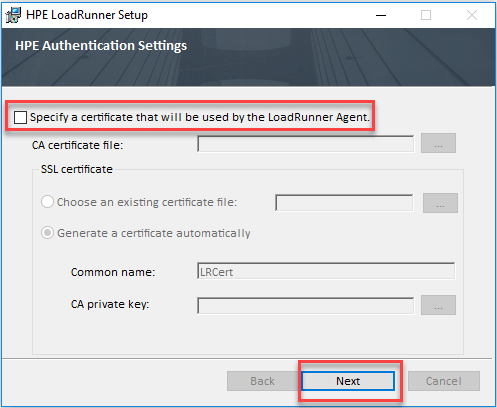Viewport: 497px width, 408px height.
Task: Click the SSL certificate group label
Action: pos(77,169)
